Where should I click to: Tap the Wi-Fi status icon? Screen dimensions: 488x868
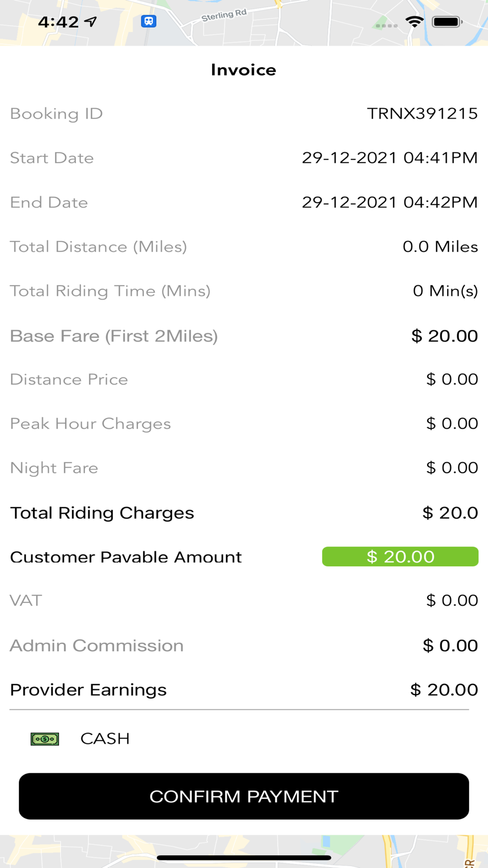[414, 21]
